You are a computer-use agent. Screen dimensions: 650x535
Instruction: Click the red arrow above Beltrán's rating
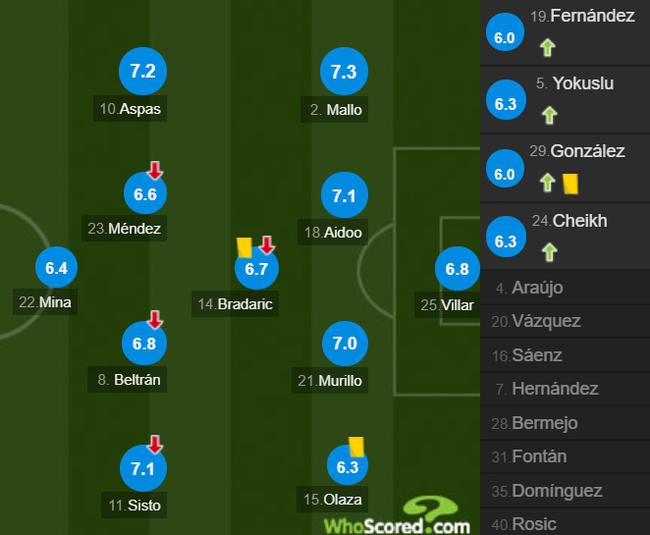tap(155, 320)
